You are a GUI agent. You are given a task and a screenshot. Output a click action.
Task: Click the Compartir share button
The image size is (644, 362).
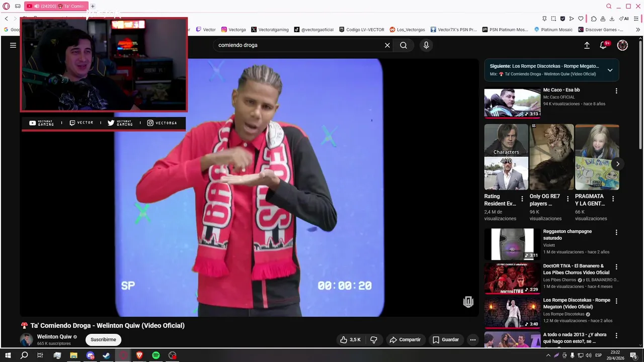click(405, 340)
